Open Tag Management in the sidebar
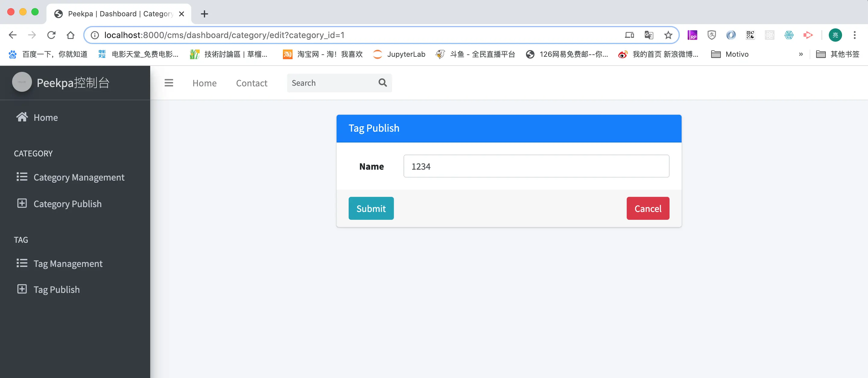The width and height of the screenshot is (868, 378). [x=68, y=263]
